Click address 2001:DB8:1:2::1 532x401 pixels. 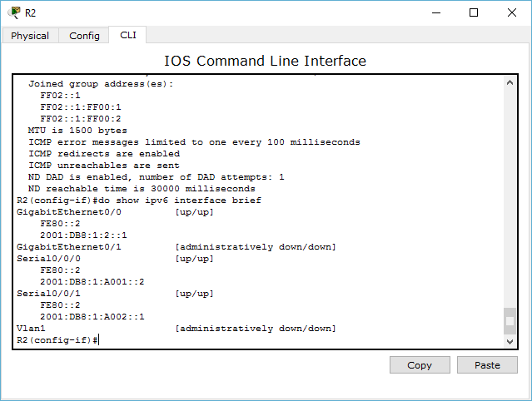[x=83, y=235]
